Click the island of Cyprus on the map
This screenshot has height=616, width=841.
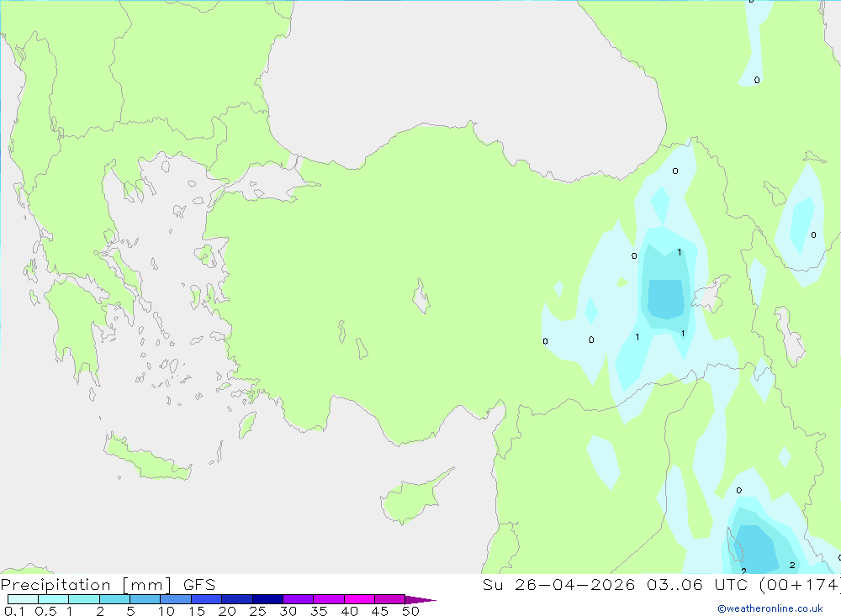(412, 499)
